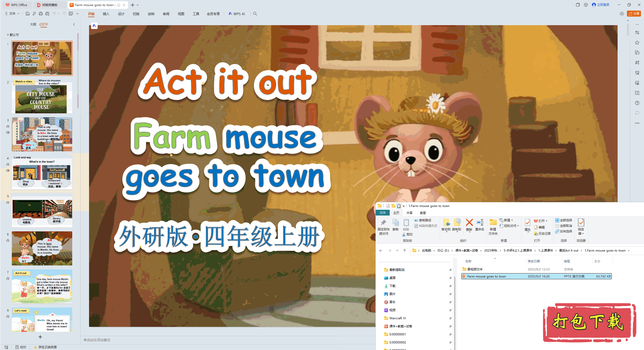Click the Undo icon in WPS toolbar
This screenshot has width=644, height=350.
(55, 14)
